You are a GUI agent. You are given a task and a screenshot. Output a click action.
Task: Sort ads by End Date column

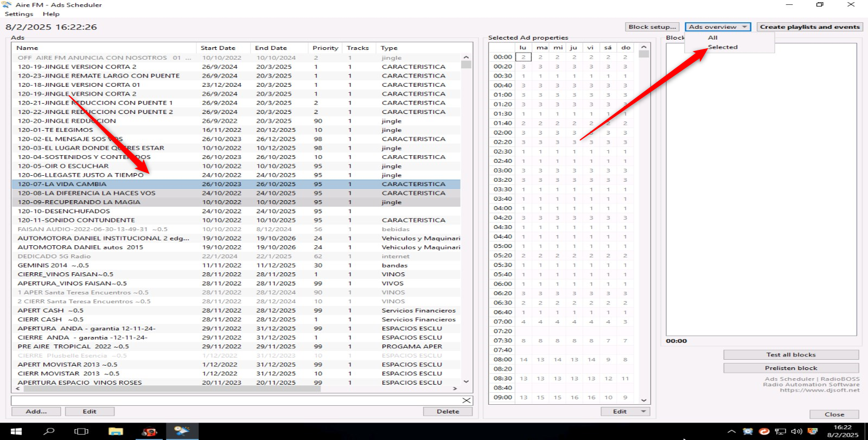(279, 48)
